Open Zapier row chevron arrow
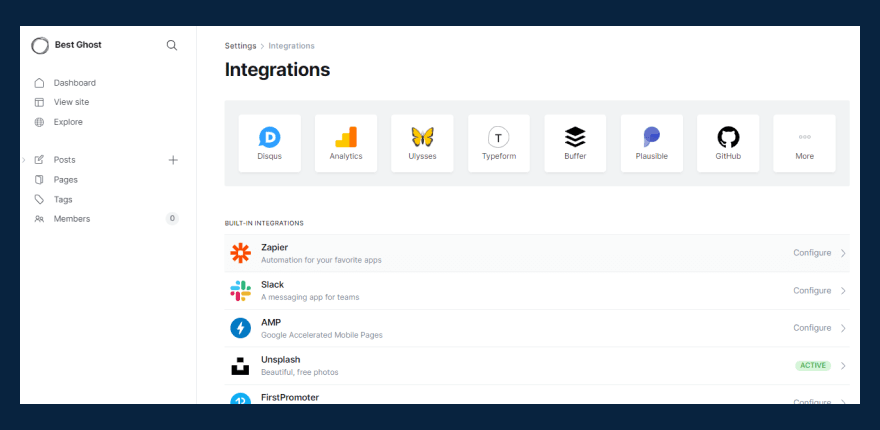Viewport: 880px width, 430px height. [843, 253]
